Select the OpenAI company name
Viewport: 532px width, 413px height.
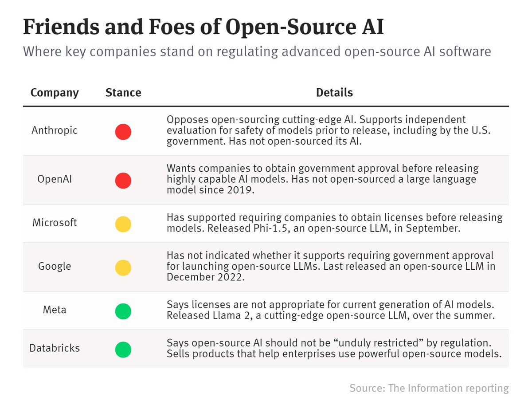tap(55, 180)
